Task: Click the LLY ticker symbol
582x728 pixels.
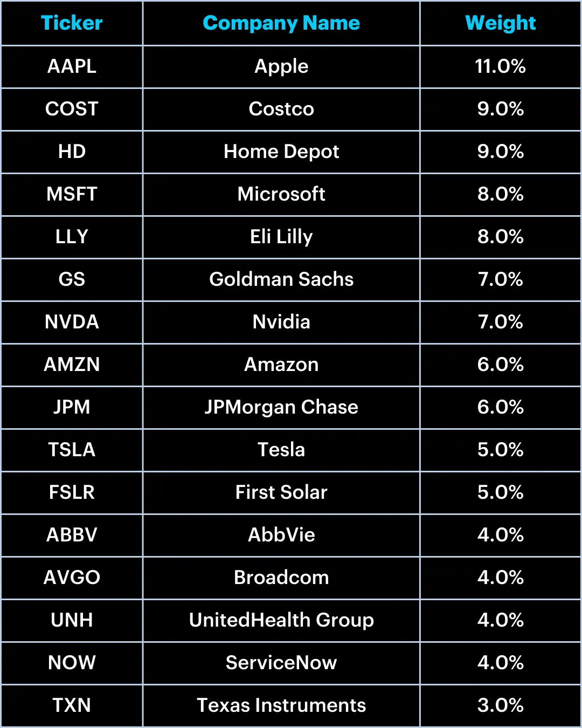Action: pos(72,237)
